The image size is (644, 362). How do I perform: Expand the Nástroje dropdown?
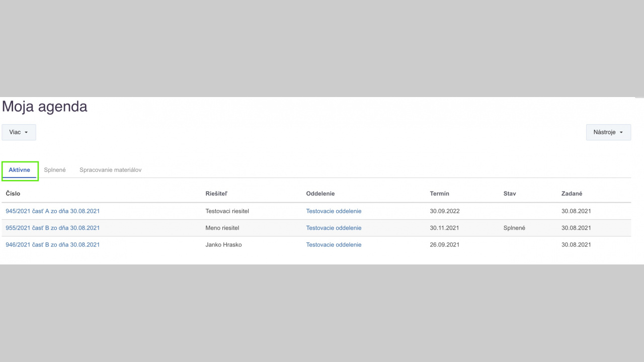point(608,132)
